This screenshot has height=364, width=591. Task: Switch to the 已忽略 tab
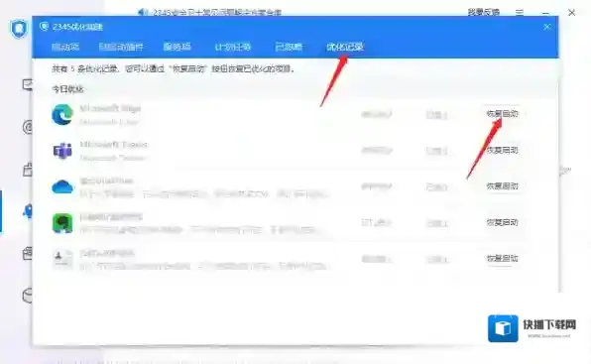pyautogui.click(x=289, y=47)
